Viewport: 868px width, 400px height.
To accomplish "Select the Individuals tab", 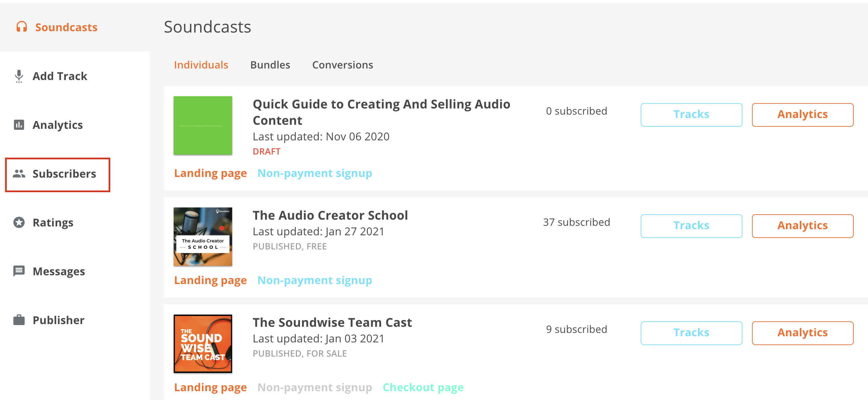I will [201, 65].
